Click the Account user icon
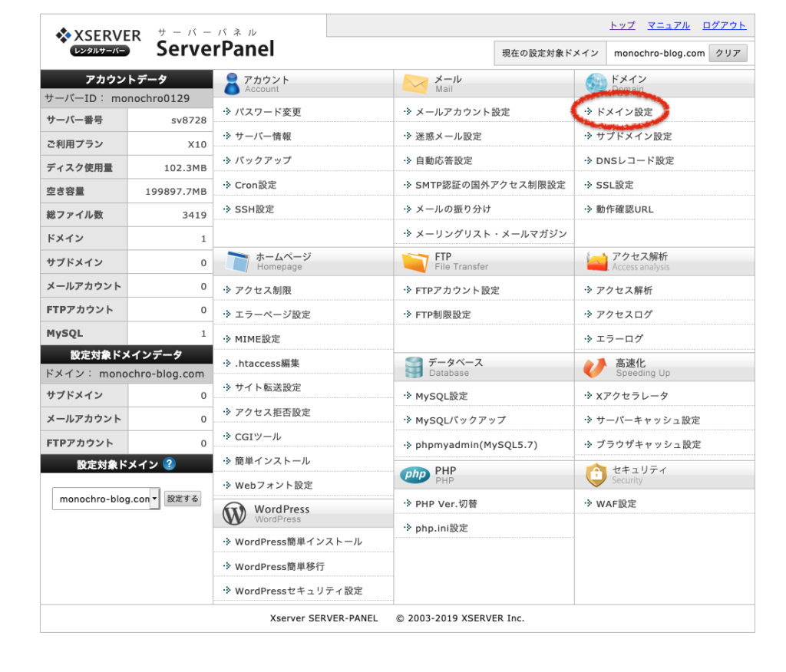 232,84
